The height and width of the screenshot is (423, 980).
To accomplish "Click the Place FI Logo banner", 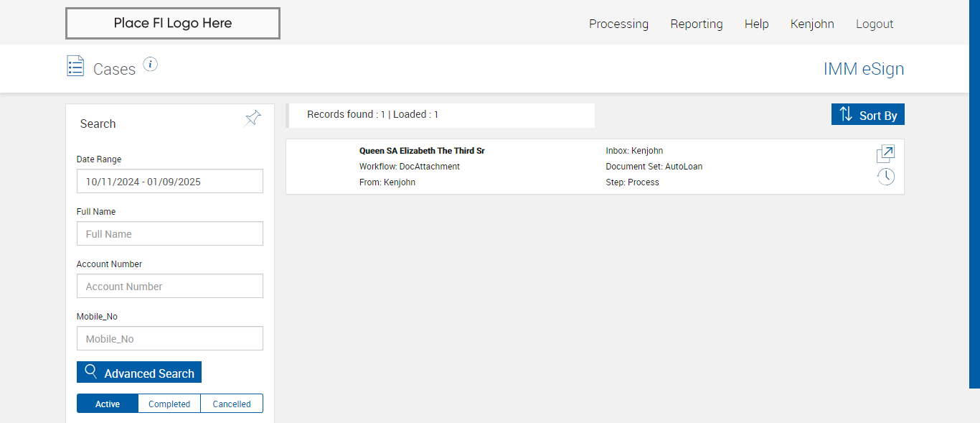I will pos(173,23).
